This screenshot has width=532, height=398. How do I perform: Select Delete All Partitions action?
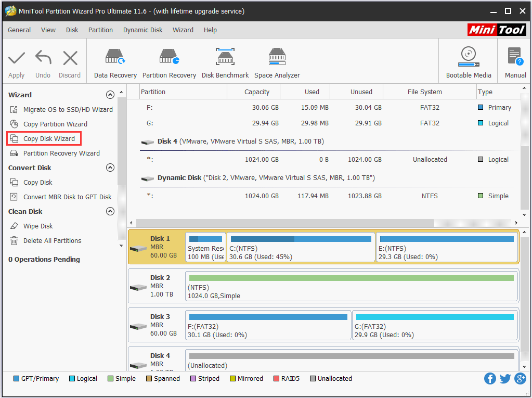[x=45, y=241]
